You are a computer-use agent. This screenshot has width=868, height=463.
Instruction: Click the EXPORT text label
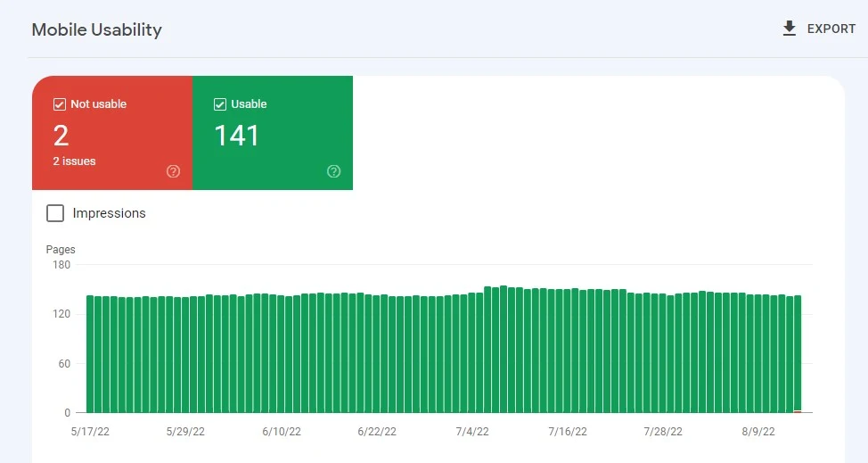pos(831,29)
